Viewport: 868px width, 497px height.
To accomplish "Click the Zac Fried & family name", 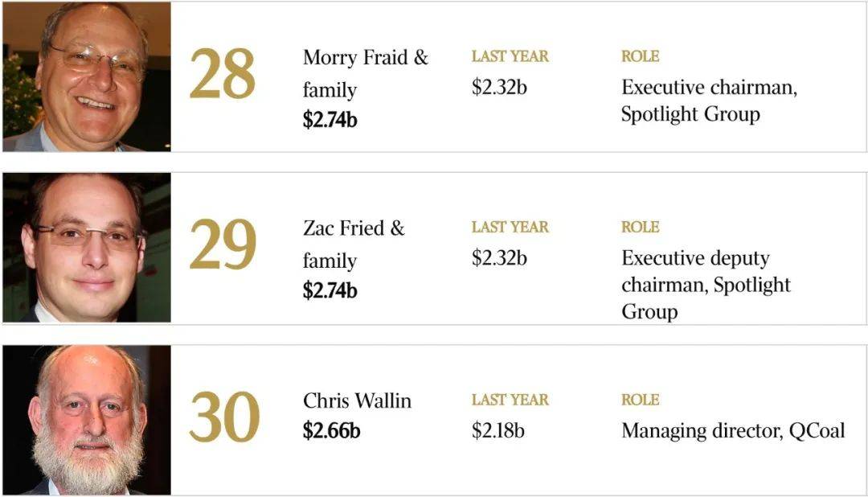I will [x=354, y=244].
